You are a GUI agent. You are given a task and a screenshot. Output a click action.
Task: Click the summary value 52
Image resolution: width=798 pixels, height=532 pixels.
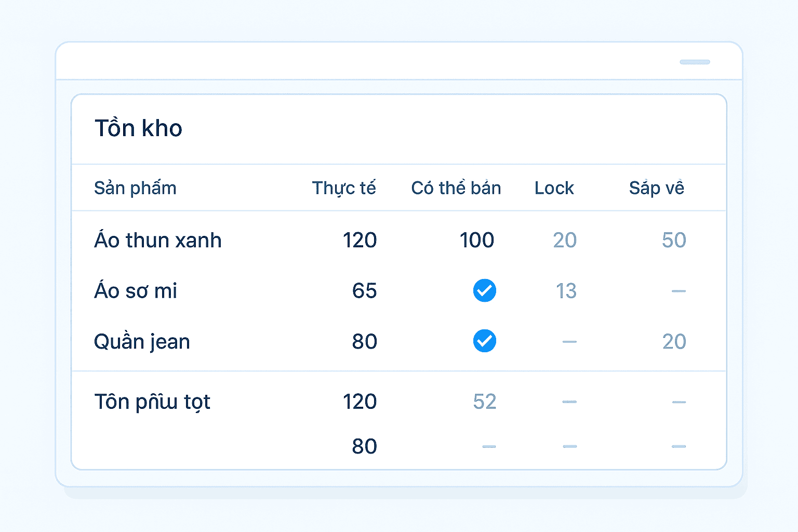[x=484, y=402]
